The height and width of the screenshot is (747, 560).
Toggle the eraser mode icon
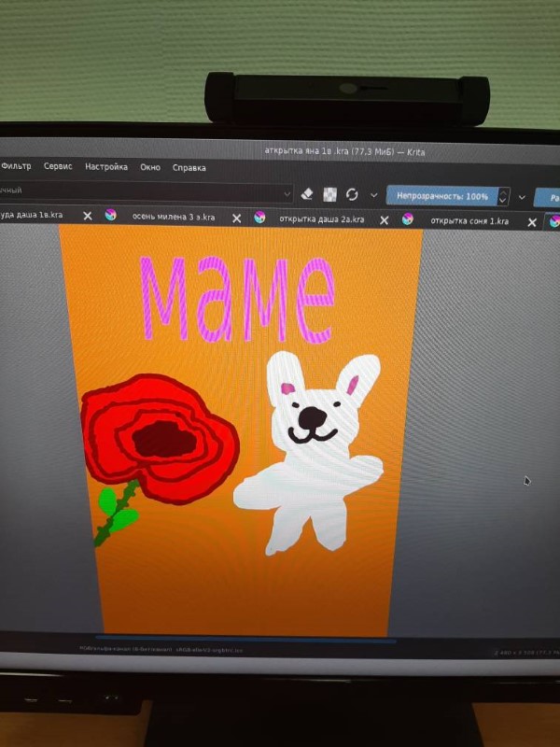pos(307,194)
